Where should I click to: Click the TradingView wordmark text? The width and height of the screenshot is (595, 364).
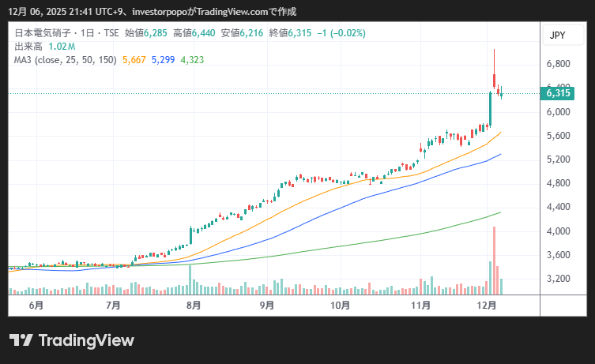pos(86,340)
